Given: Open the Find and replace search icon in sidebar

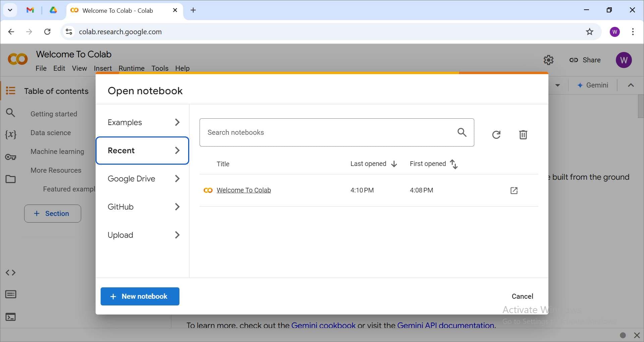Looking at the screenshot, I should [11, 113].
